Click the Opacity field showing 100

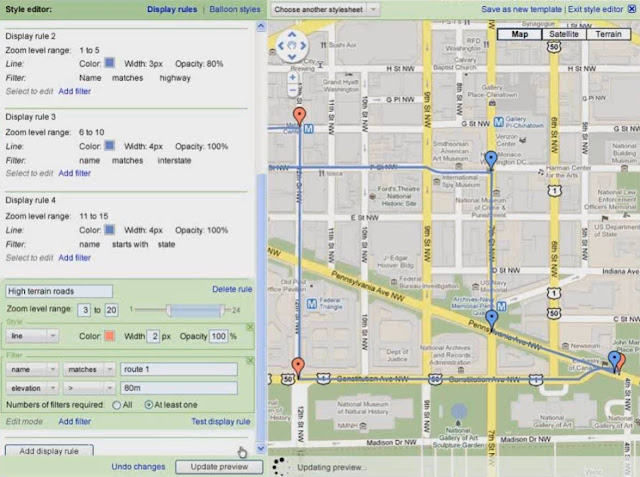click(x=218, y=336)
